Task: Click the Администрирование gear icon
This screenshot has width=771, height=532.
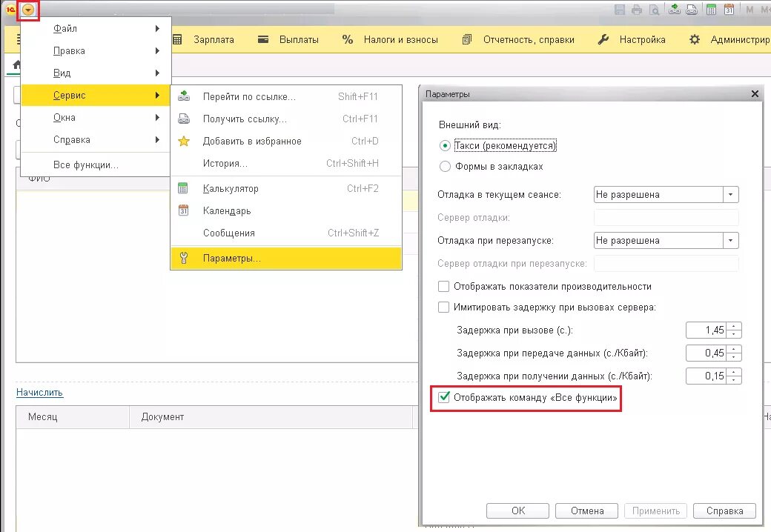Action: click(695, 39)
